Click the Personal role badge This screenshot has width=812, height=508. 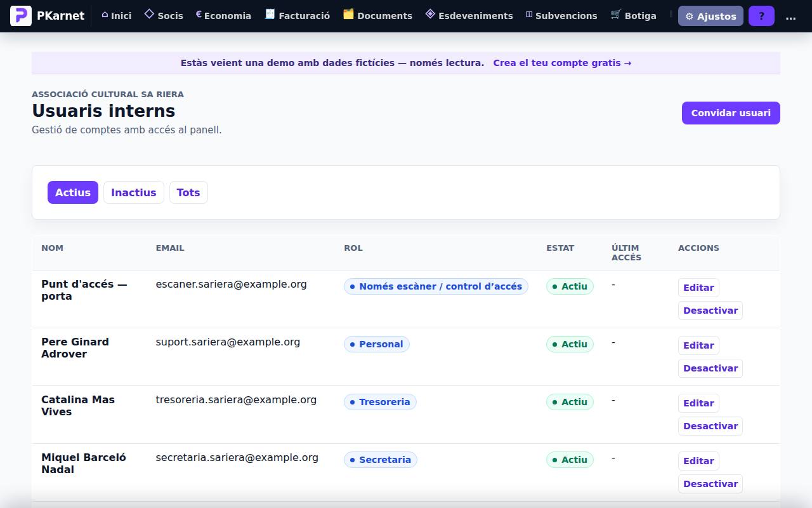[x=377, y=344]
